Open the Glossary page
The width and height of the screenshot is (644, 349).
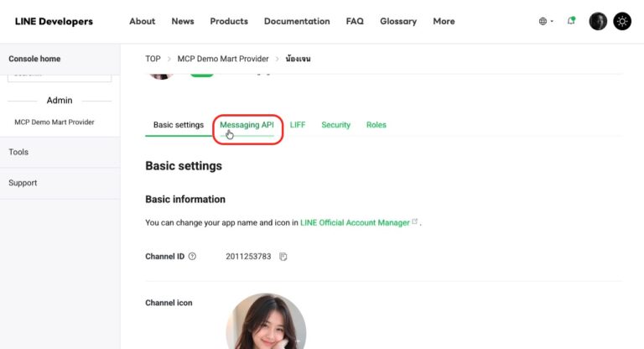click(398, 21)
